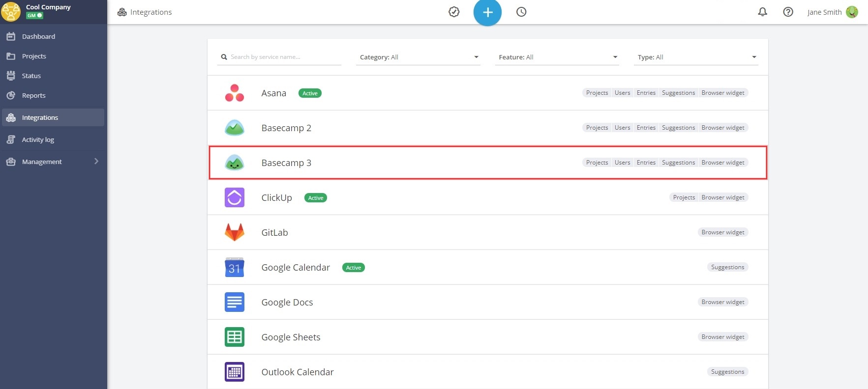Click Basecamp 2's Entries tag
The width and height of the screenshot is (868, 389).
click(x=646, y=128)
